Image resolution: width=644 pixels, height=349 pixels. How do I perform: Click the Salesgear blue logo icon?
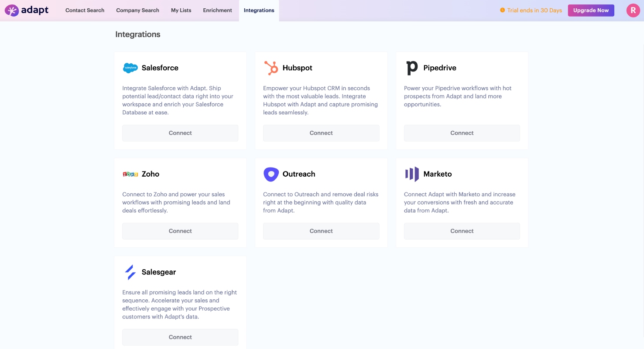point(130,272)
